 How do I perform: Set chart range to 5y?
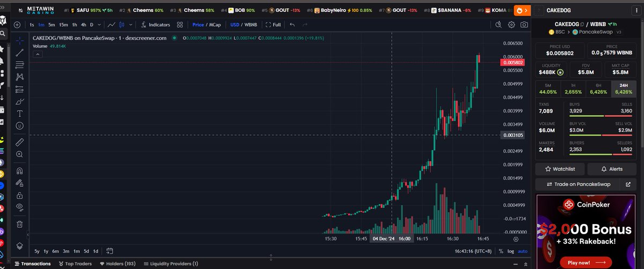click(x=37, y=251)
